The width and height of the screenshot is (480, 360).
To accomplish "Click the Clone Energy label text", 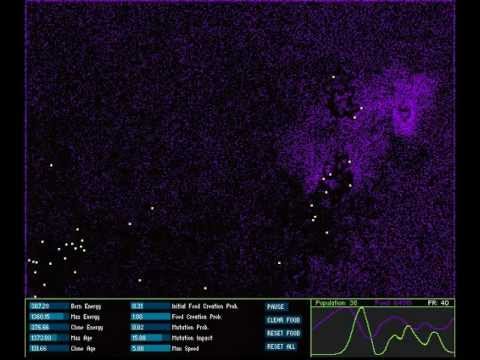I will pyautogui.click(x=87, y=327).
